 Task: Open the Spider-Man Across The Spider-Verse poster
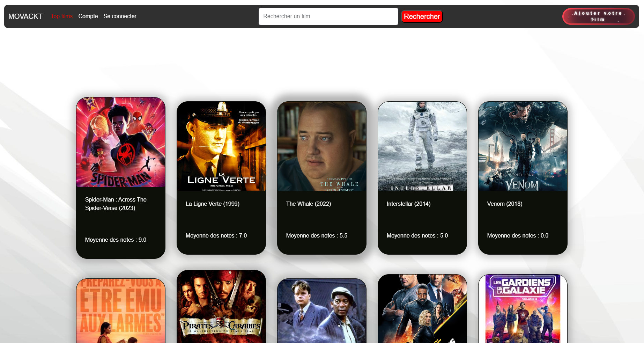pos(121,142)
